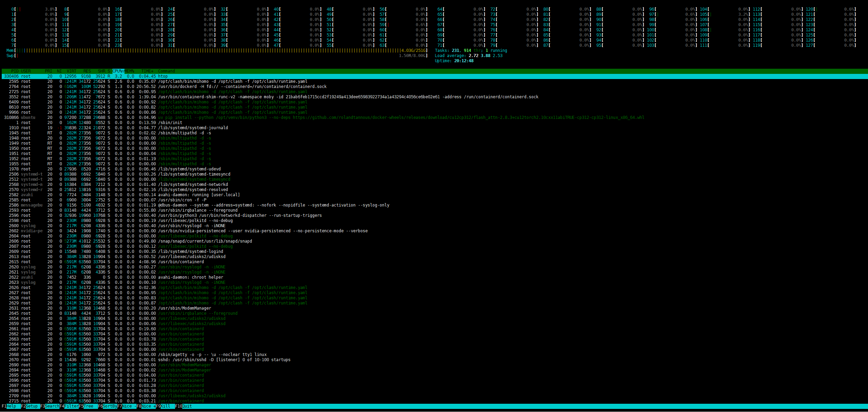Select the ubuntu uv pip install row

pos(434,118)
